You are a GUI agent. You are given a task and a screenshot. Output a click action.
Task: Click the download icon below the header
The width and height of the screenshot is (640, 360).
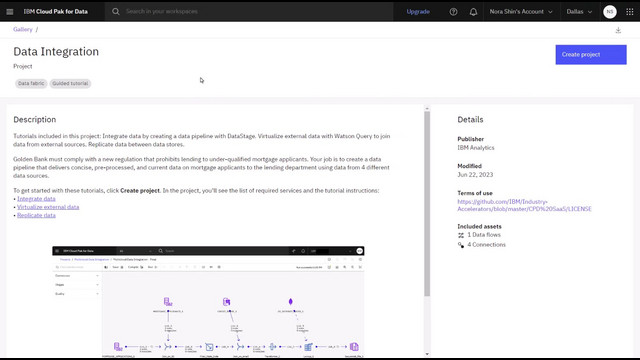point(618,30)
